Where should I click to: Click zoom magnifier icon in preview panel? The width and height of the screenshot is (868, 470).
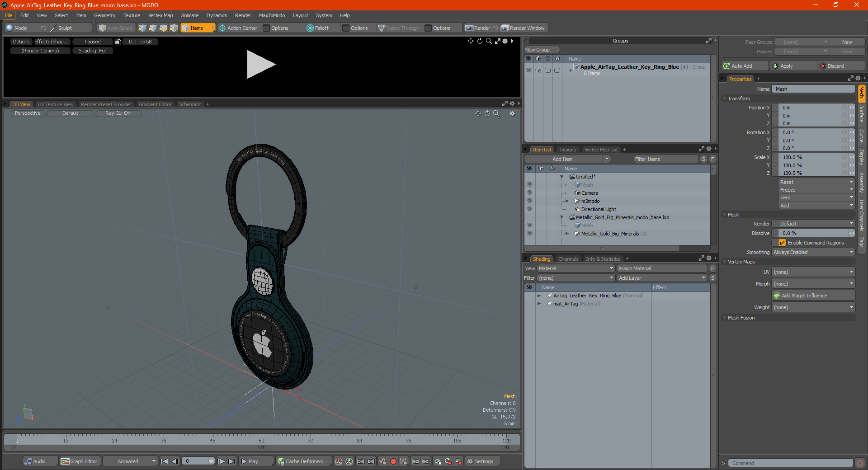489,41
